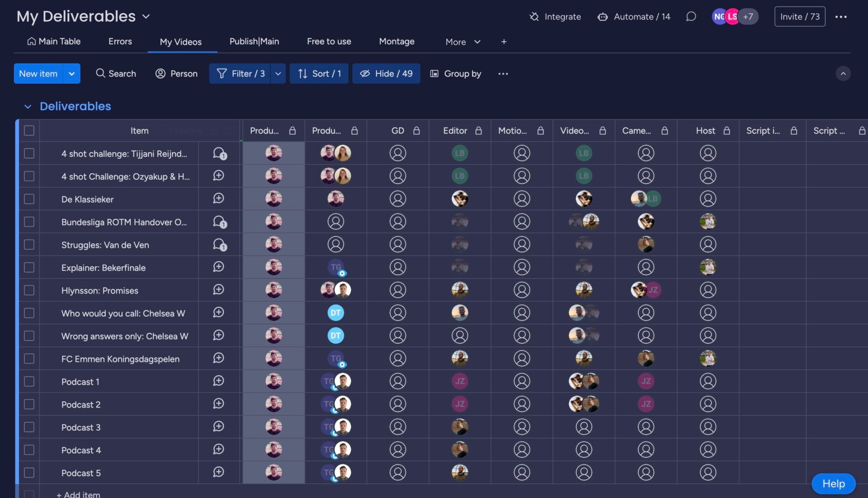Screen dimensions: 868x498
Task: Switch to the Publish|Main tab
Action: tap(254, 42)
